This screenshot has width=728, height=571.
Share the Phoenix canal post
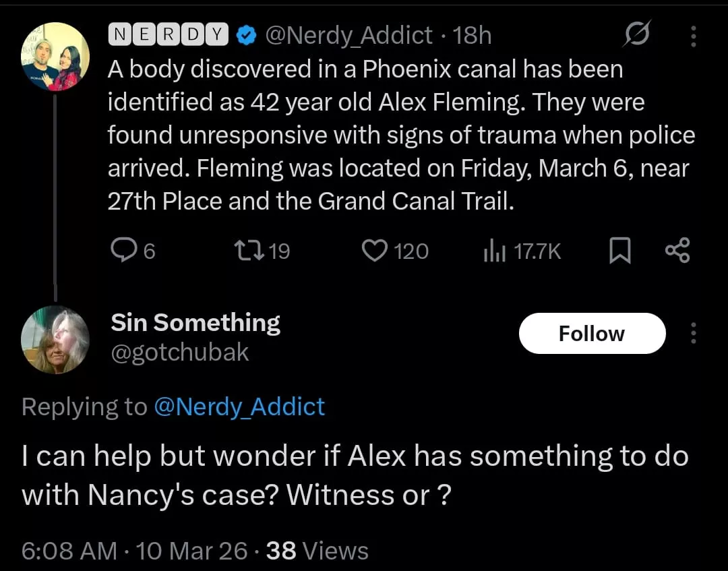(677, 251)
